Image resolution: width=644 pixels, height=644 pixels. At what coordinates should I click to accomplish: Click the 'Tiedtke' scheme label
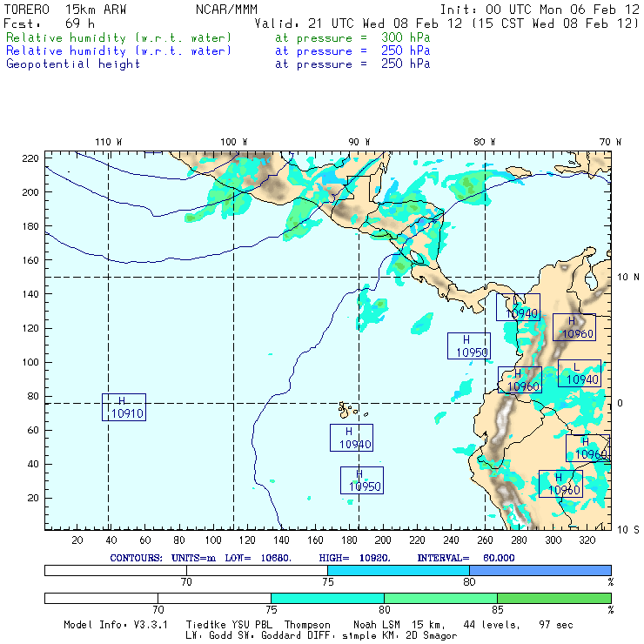click(206, 625)
